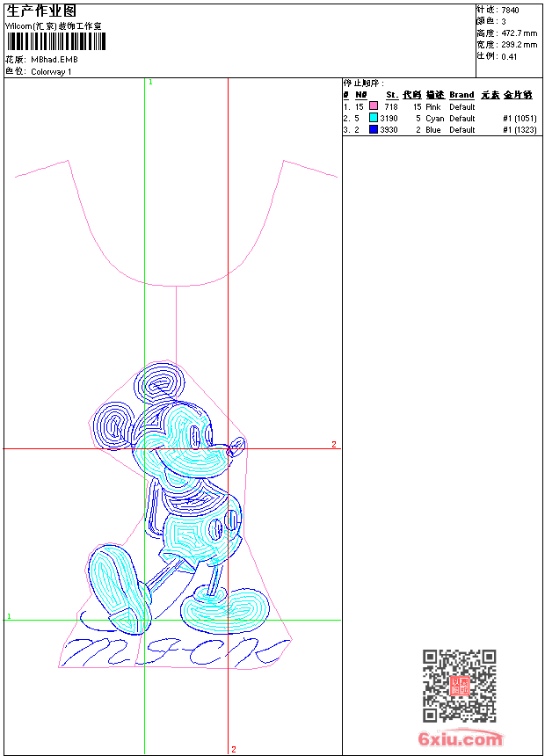
Task: Click the barcode under the studio name
Action: (56, 42)
